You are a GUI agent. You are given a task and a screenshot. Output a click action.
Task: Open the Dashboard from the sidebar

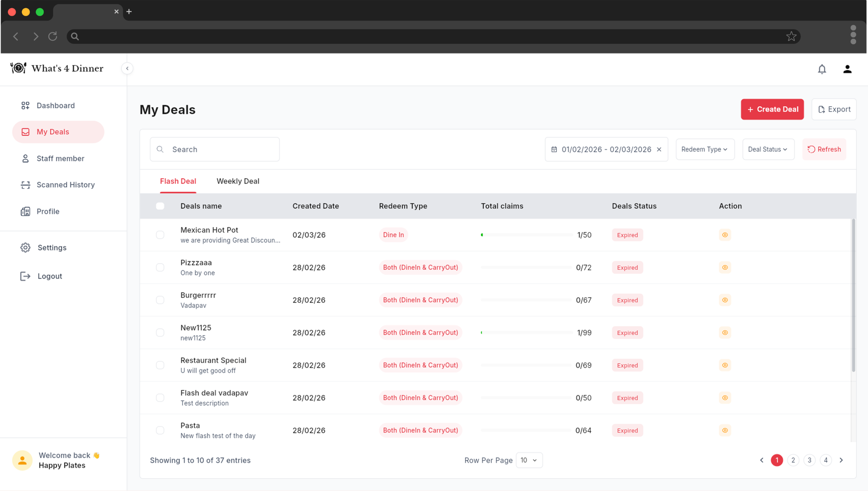coord(55,105)
